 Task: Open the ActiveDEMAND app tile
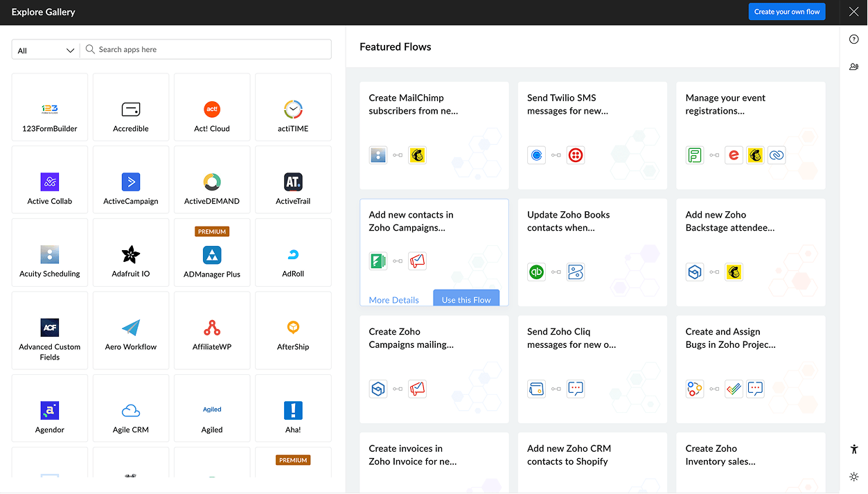coord(212,180)
